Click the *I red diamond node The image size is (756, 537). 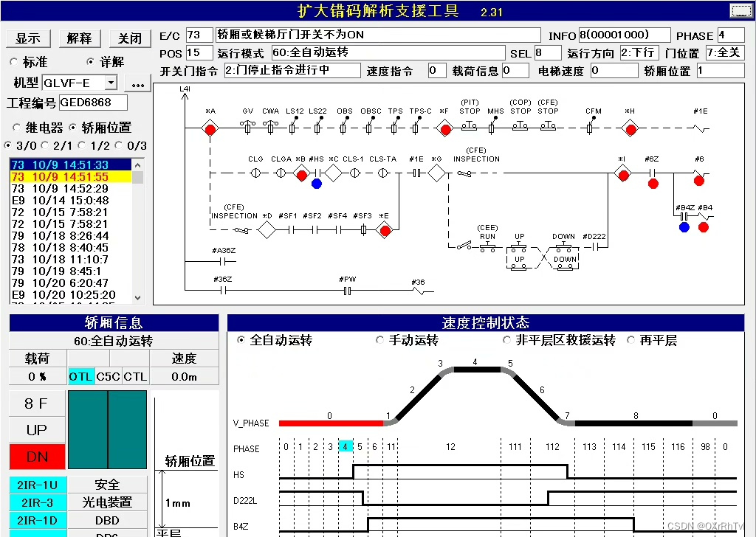tap(622, 173)
